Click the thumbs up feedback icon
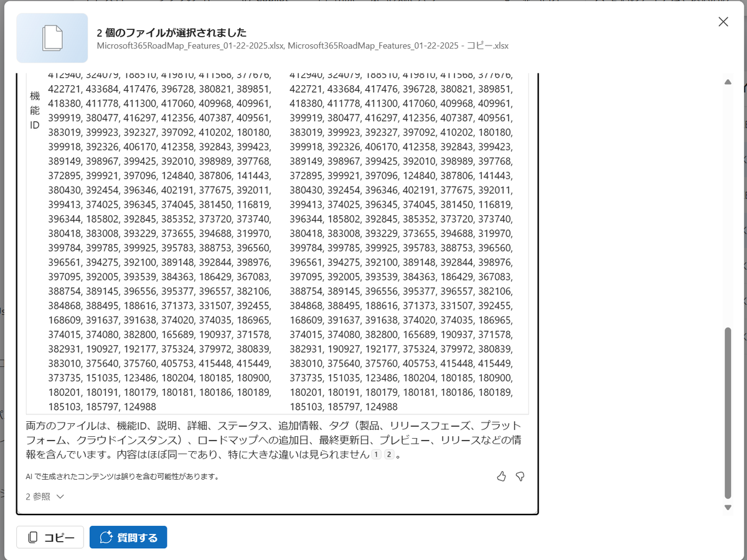Viewport: 747px width, 560px height. pyautogui.click(x=502, y=477)
